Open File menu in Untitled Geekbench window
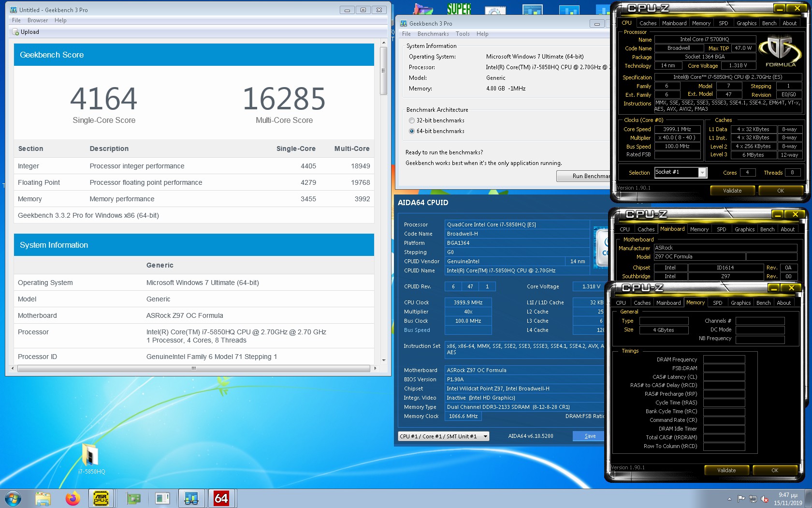The height and width of the screenshot is (508, 812). 16,20
